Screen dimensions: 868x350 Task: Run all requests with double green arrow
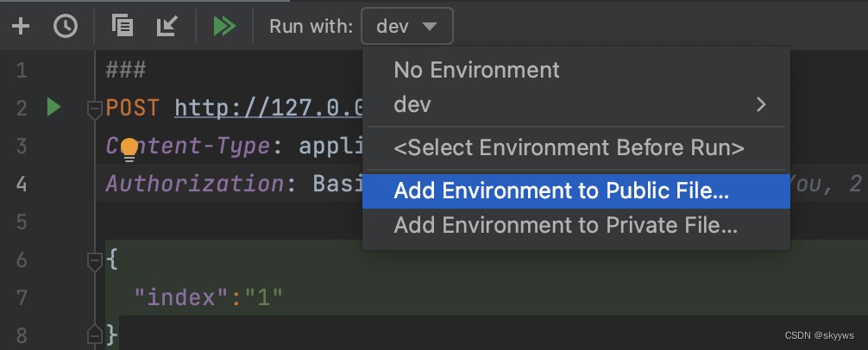click(224, 26)
